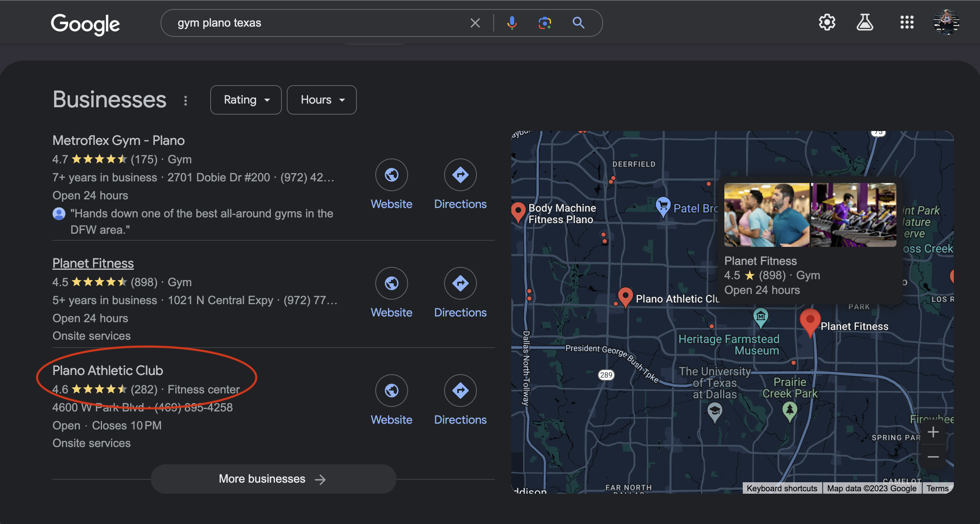Open map Keyboard shortcuts

782,488
